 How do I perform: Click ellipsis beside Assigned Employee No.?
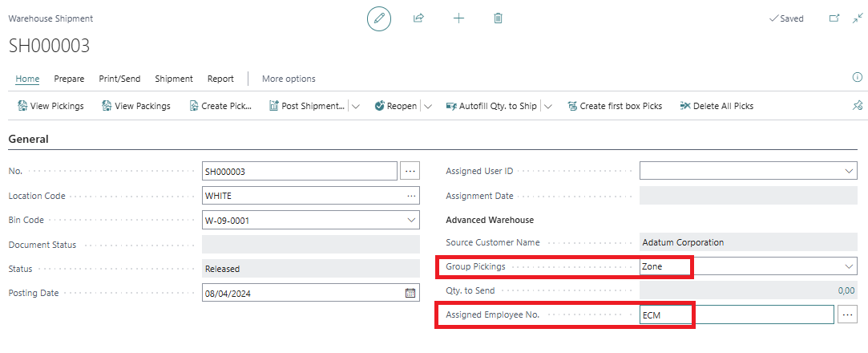click(x=847, y=314)
